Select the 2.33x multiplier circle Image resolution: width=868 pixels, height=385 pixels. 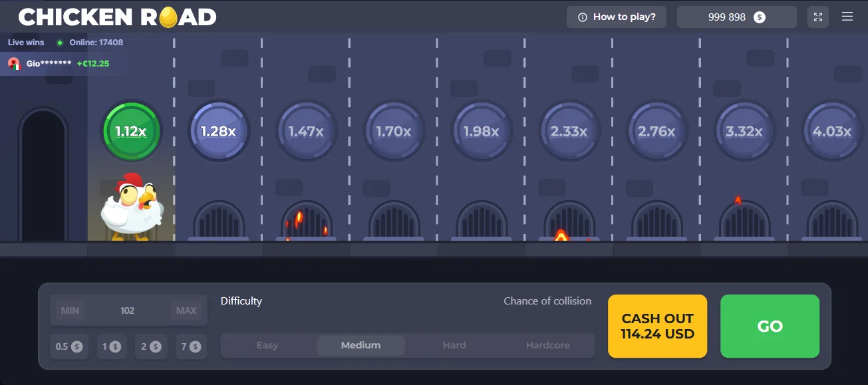click(569, 131)
